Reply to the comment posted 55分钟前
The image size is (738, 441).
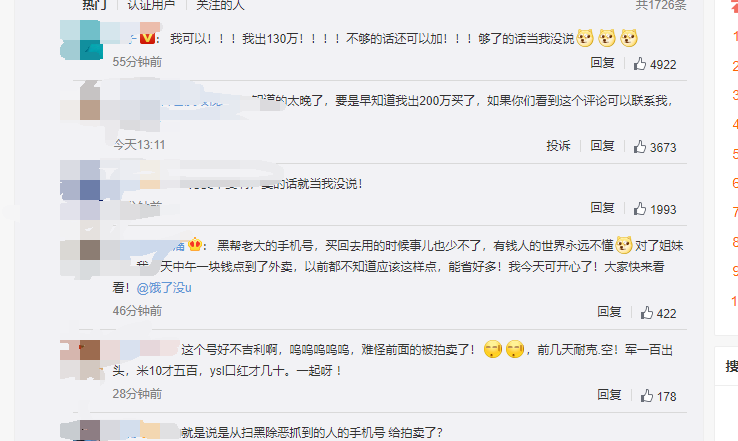click(602, 63)
